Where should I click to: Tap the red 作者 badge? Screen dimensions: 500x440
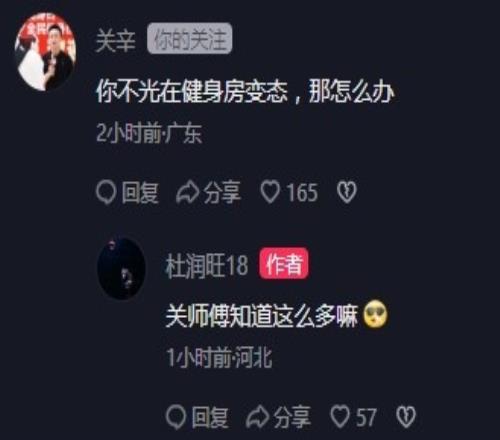[x=284, y=263]
